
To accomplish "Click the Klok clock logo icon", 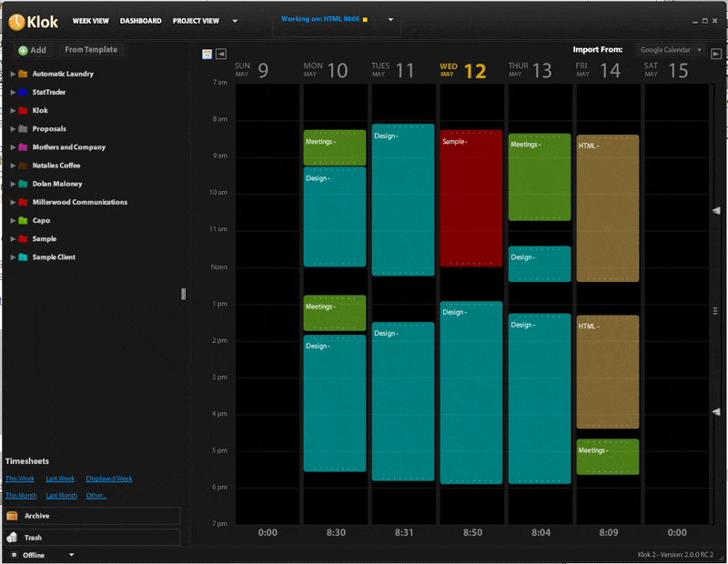I will pos(18,21).
